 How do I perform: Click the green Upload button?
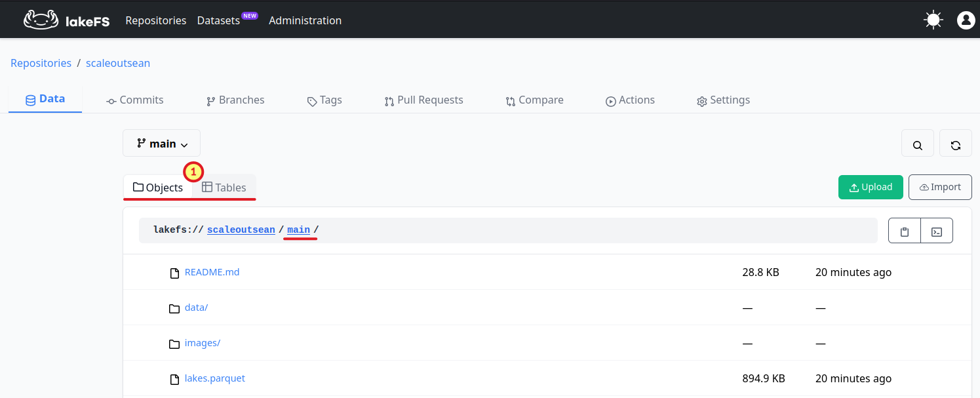[871, 187]
